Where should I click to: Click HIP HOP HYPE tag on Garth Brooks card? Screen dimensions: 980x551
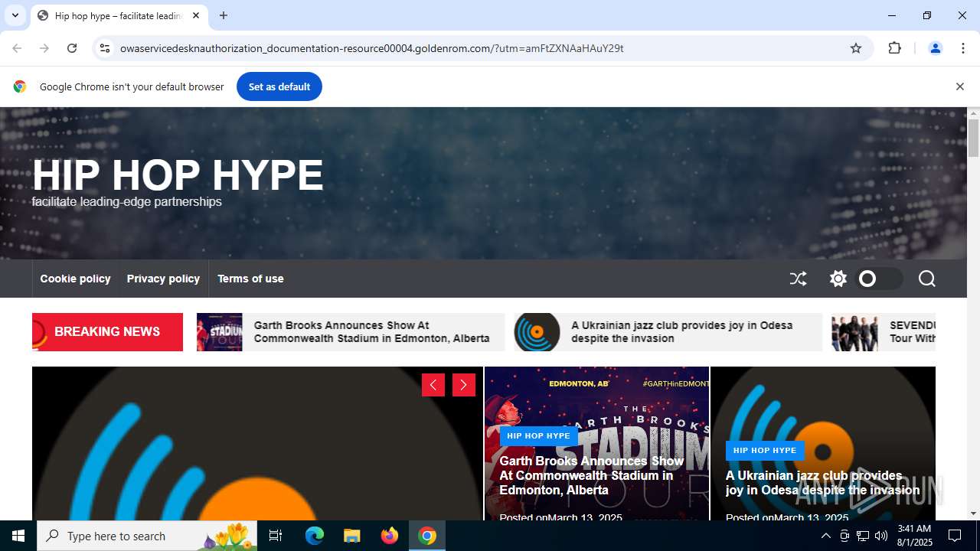click(538, 436)
